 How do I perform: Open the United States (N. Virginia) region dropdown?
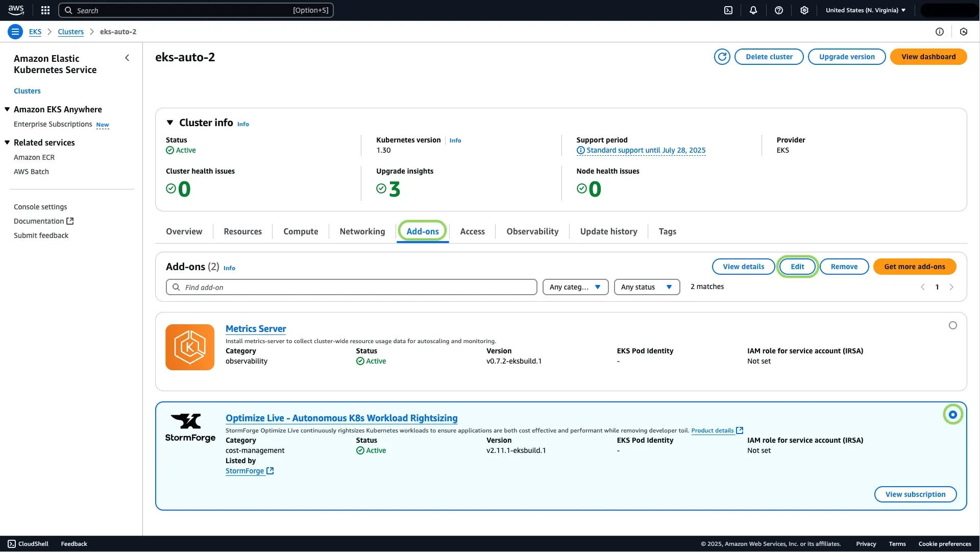[866, 10]
